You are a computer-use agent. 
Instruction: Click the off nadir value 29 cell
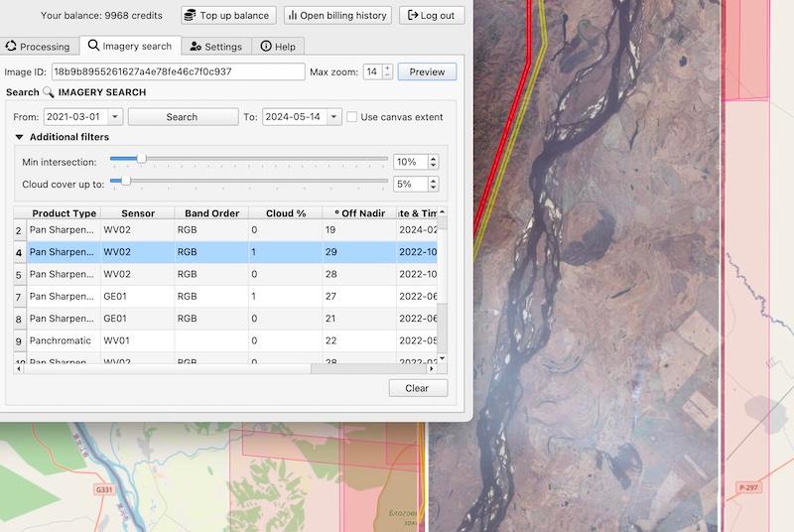click(359, 252)
